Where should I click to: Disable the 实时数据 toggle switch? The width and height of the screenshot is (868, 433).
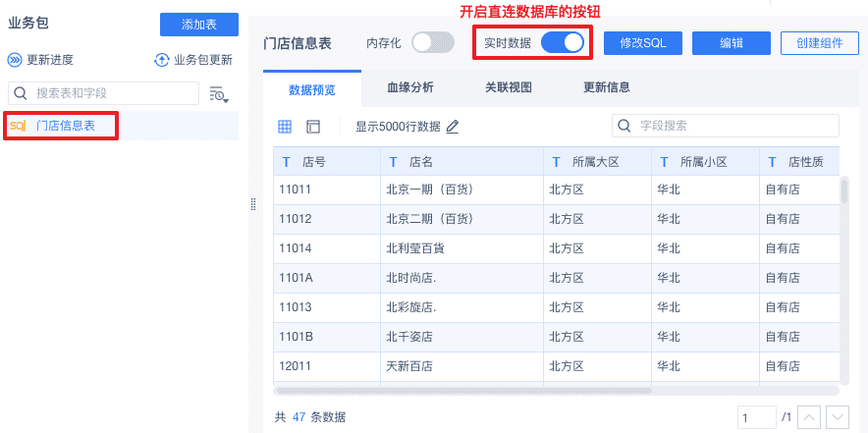click(x=563, y=42)
